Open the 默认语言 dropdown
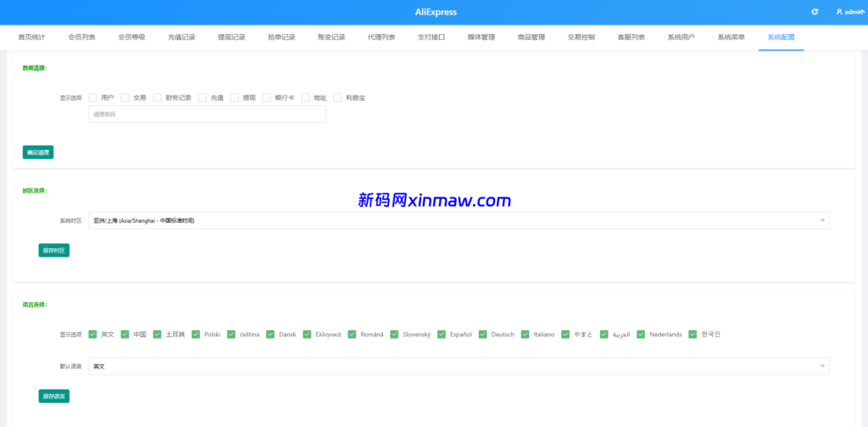 click(459, 366)
